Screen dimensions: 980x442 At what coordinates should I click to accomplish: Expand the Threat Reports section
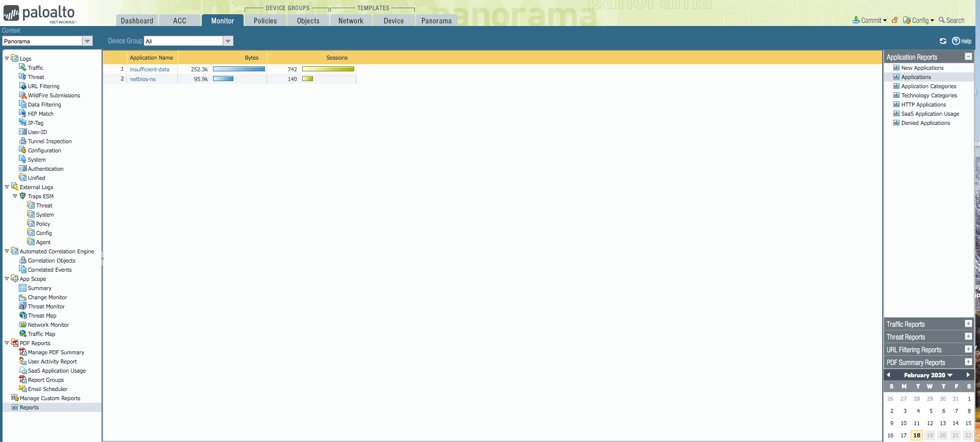click(x=968, y=336)
